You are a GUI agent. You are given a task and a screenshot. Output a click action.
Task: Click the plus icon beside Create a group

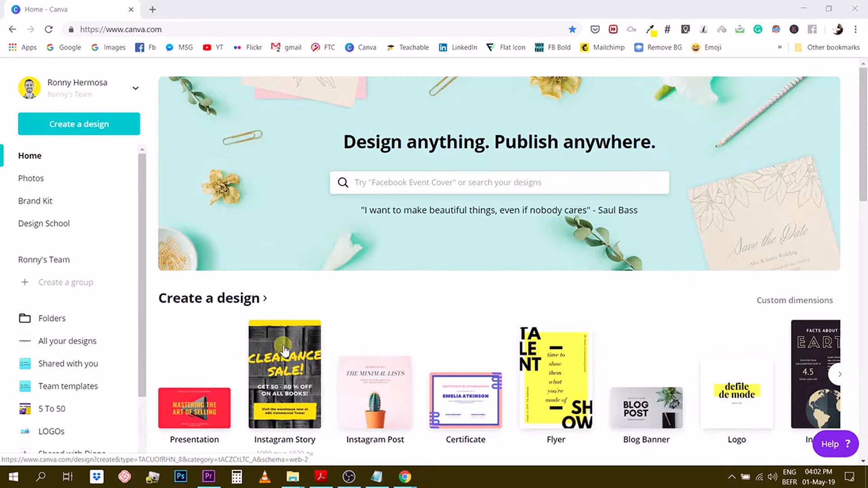coord(25,282)
